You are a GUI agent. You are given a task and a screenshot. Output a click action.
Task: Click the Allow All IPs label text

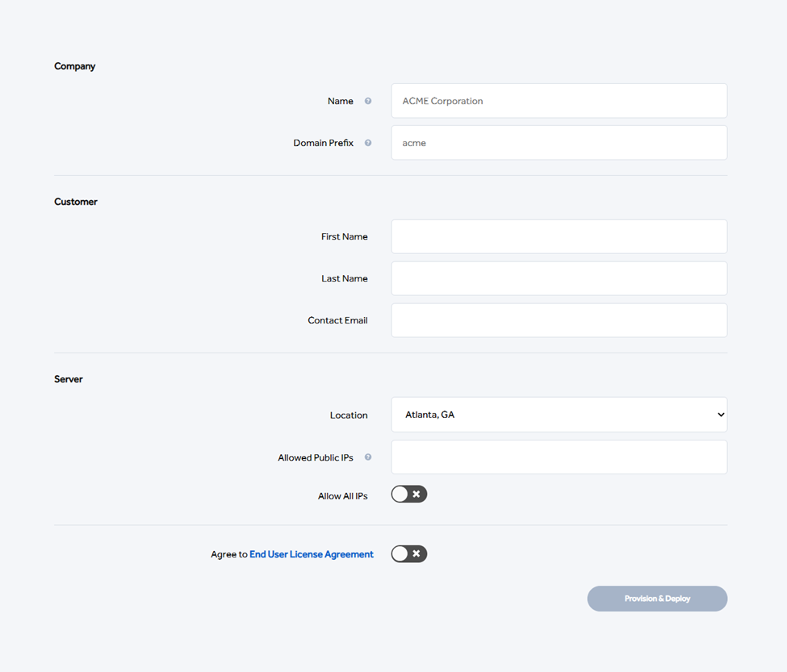click(343, 496)
